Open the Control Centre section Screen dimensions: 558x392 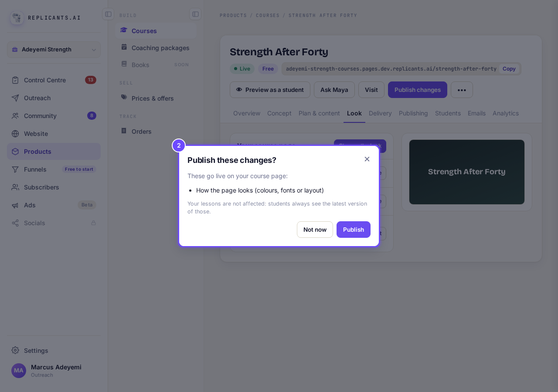pos(54,80)
